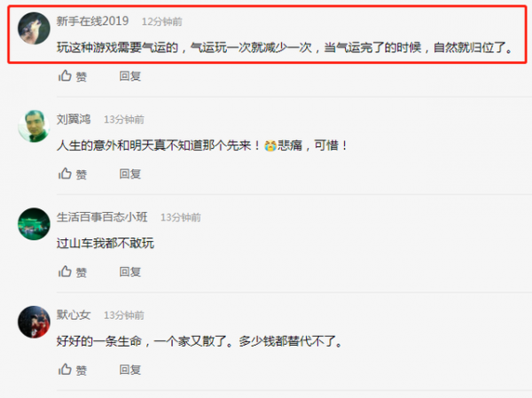Open 刘翼鸿's profile avatar
The height and width of the screenshot is (398, 532).
(x=34, y=126)
